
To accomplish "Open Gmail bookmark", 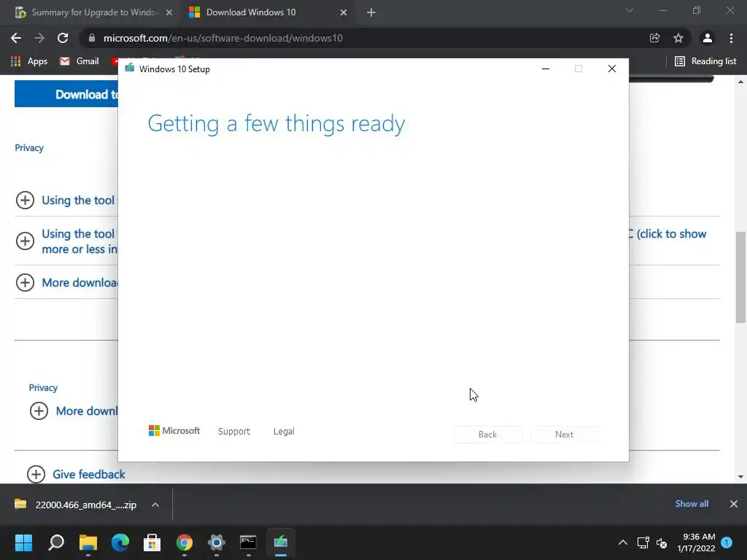I will coord(79,61).
